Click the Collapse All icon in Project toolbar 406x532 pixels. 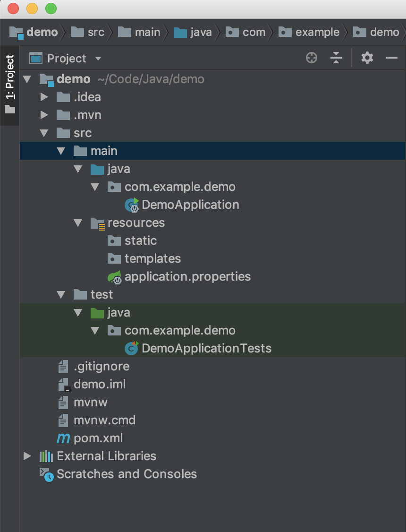(x=336, y=58)
